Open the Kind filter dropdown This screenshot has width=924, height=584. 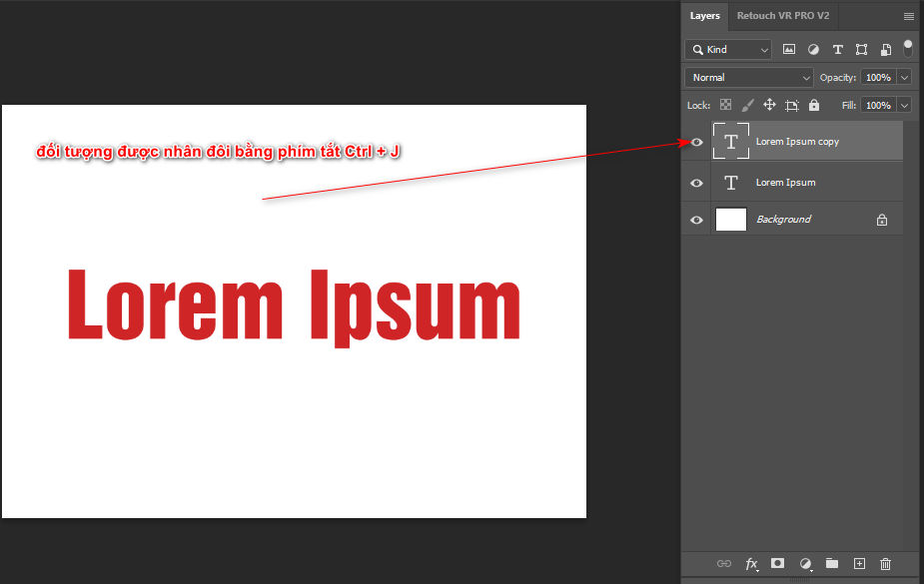[x=728, y=49]
